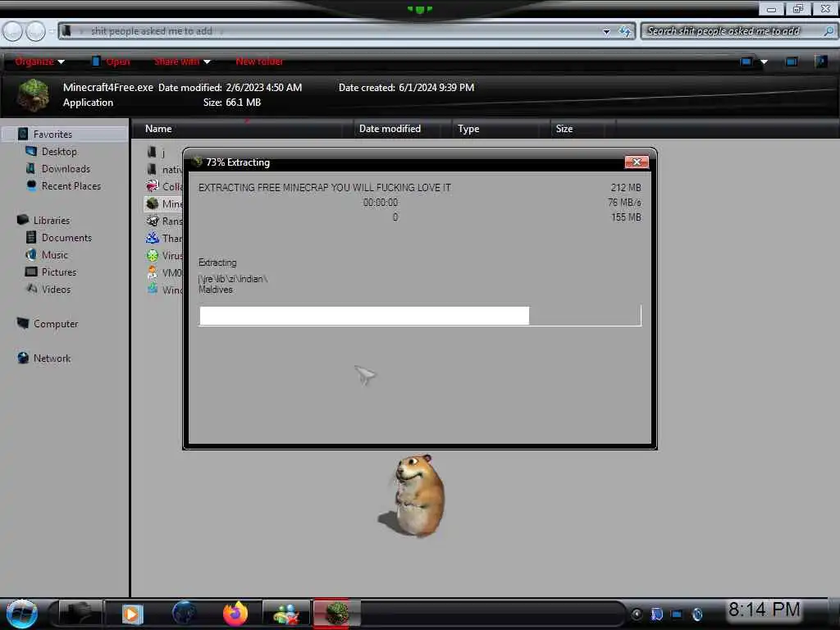Click the volume tray icon
Screen dimensions: 840x630
click(697, 614)
